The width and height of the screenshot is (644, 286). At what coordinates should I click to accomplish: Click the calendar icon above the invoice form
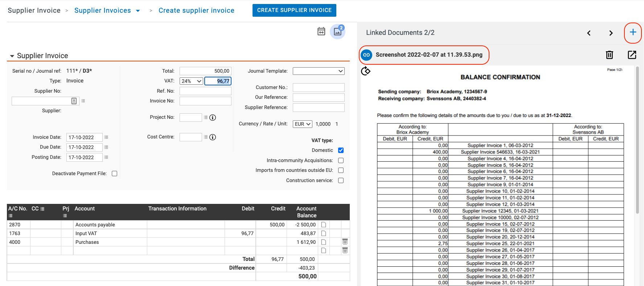tap(321, 32)
